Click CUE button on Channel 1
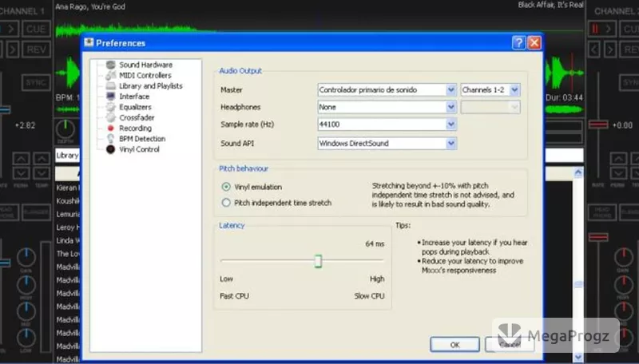Viewport: 639px width, 364px height. [36, 29]
